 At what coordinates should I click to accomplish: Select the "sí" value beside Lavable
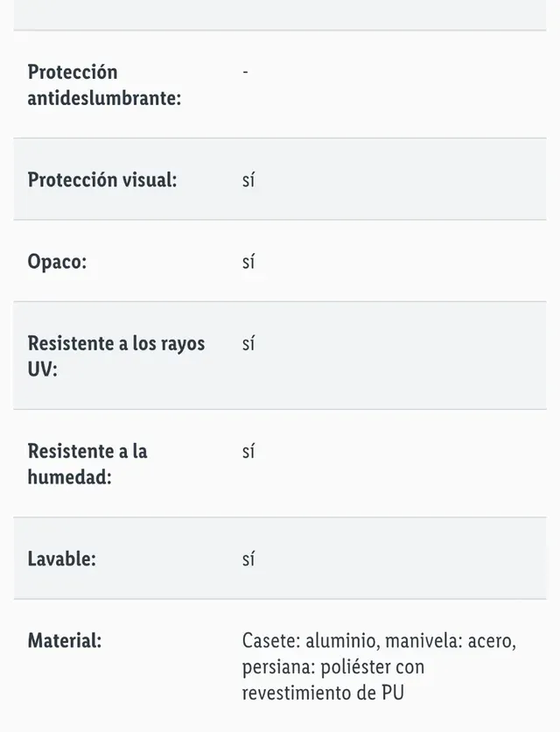248,560
